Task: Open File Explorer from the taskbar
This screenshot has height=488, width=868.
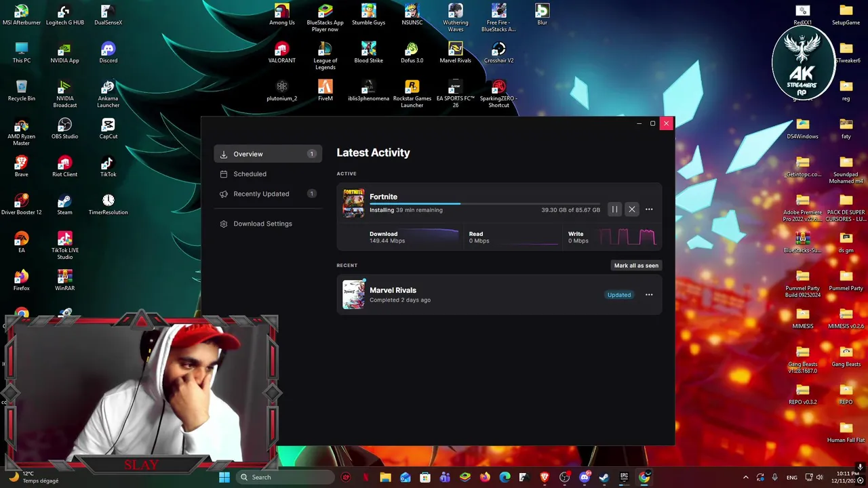Action: (x=385, y=477)
